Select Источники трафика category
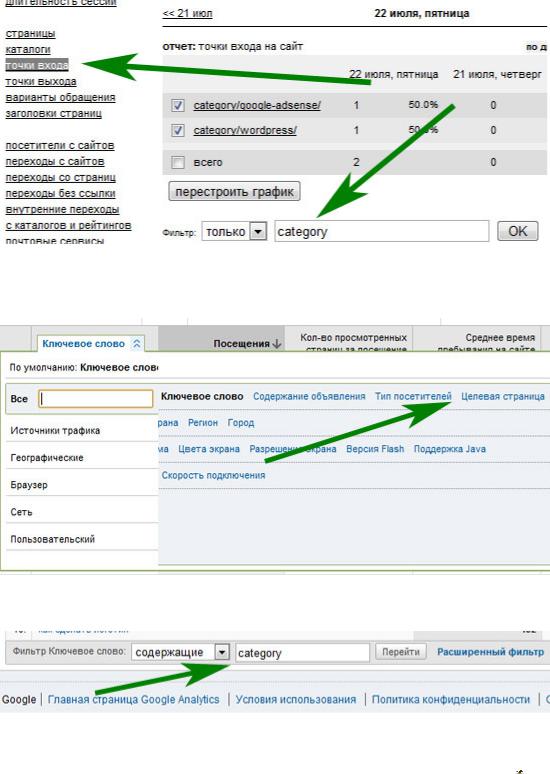Image resolution: width=550 pixels, height=774 pixels. pyautogui.click(x=55, y=431)
